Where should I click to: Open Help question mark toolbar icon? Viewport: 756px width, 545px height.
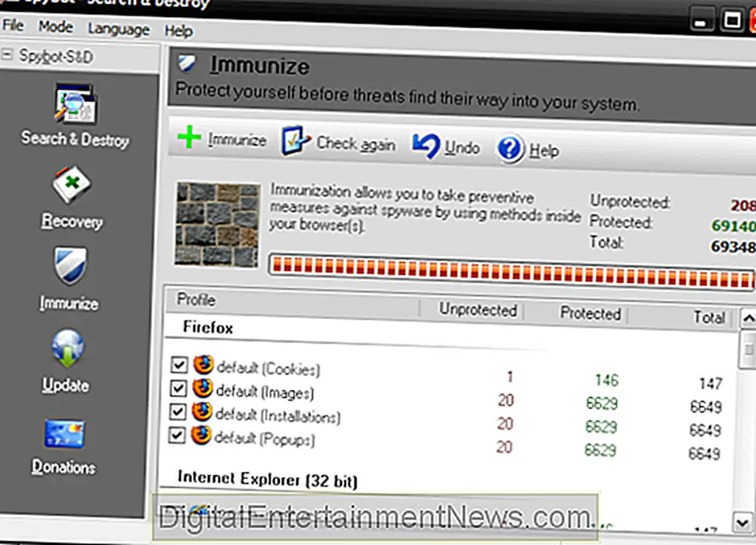[x=510, y=149]
